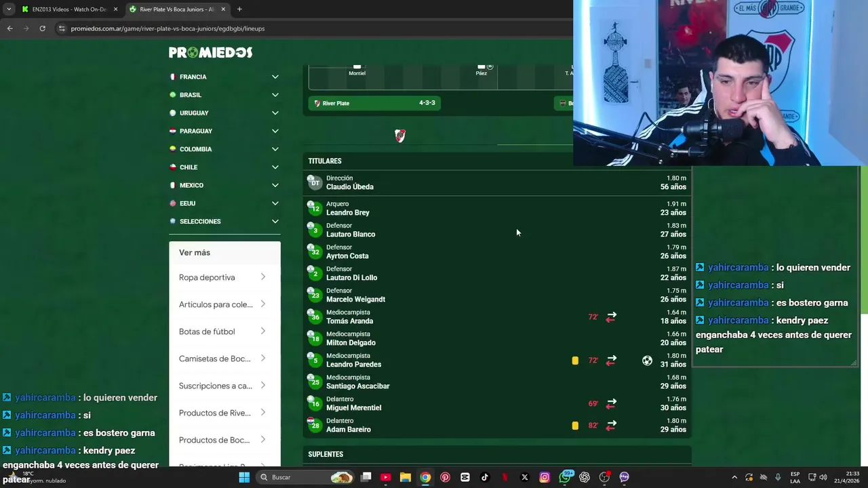Open YouTube from the taskbar

[386, 477]
